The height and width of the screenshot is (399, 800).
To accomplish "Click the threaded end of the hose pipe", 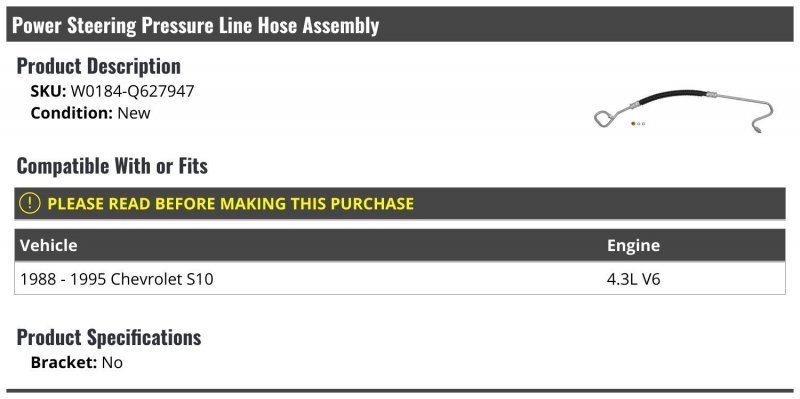I will 758,129.
